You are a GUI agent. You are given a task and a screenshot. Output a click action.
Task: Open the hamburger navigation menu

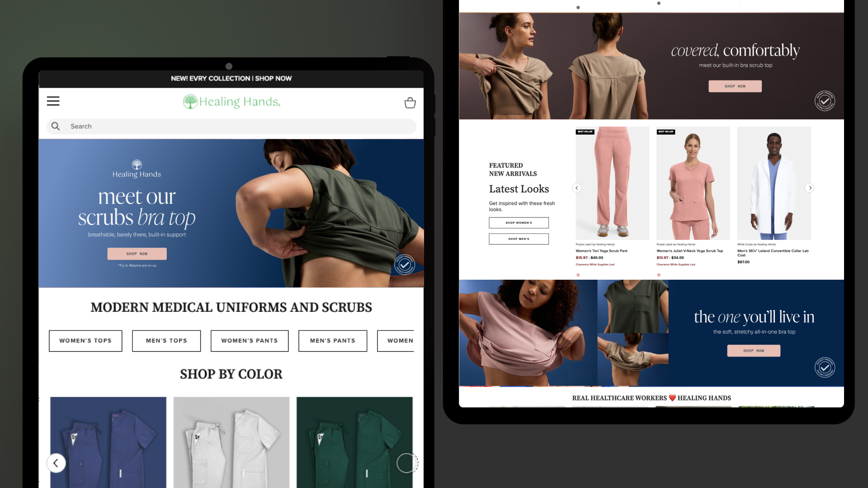53,101
